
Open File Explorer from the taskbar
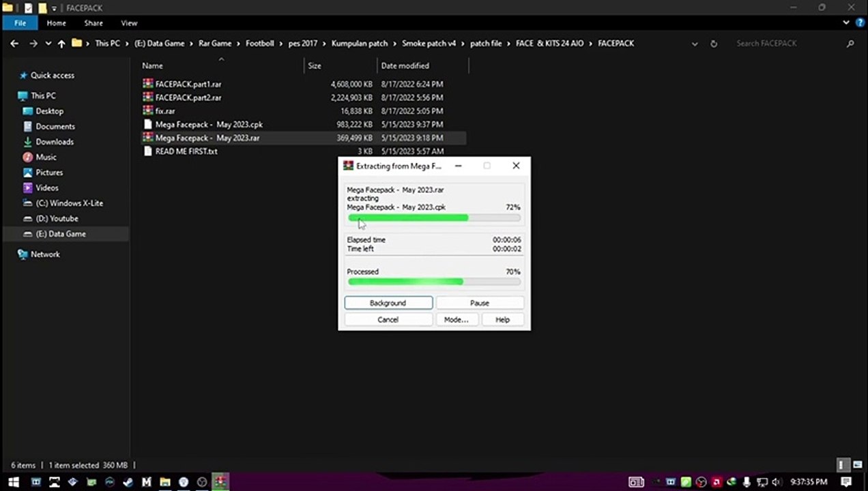click(164, 482)
